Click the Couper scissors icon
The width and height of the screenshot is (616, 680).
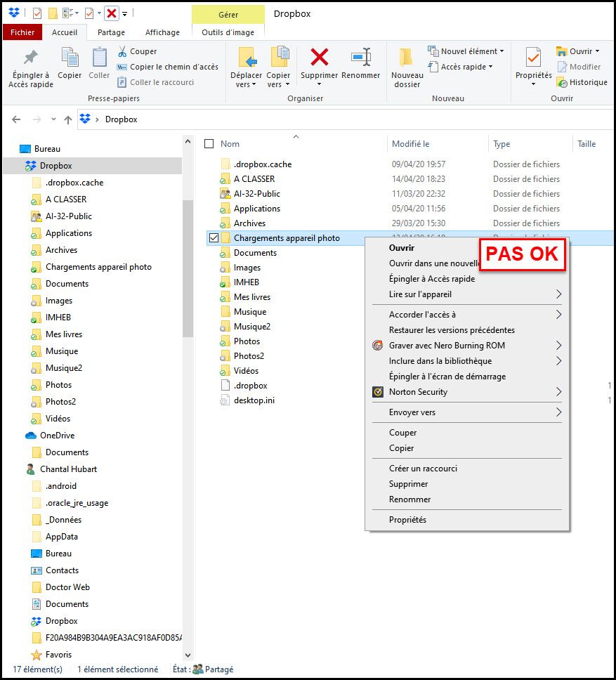coord(123,51)
